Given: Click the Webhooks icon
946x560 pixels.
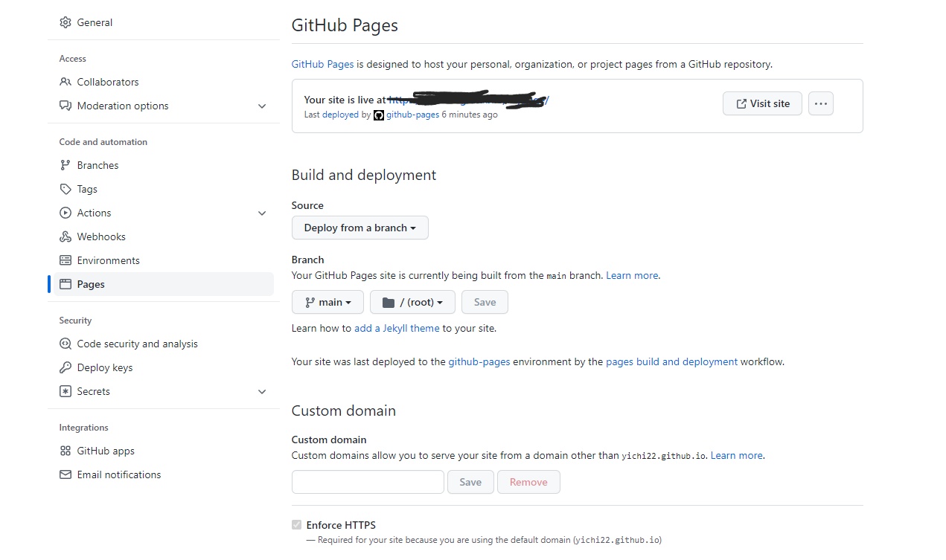Looking at the screenshot, I should (x=65, y=236).
